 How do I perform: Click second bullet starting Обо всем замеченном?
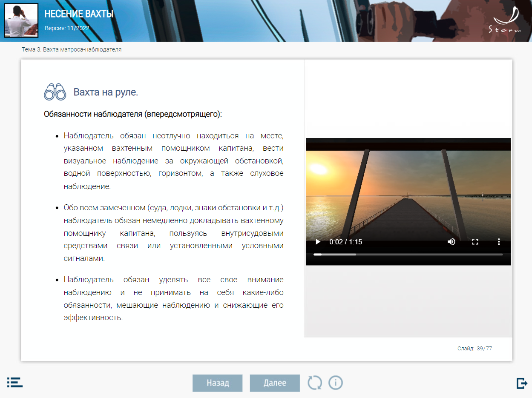pyautogui.click(x=173, y=233)
